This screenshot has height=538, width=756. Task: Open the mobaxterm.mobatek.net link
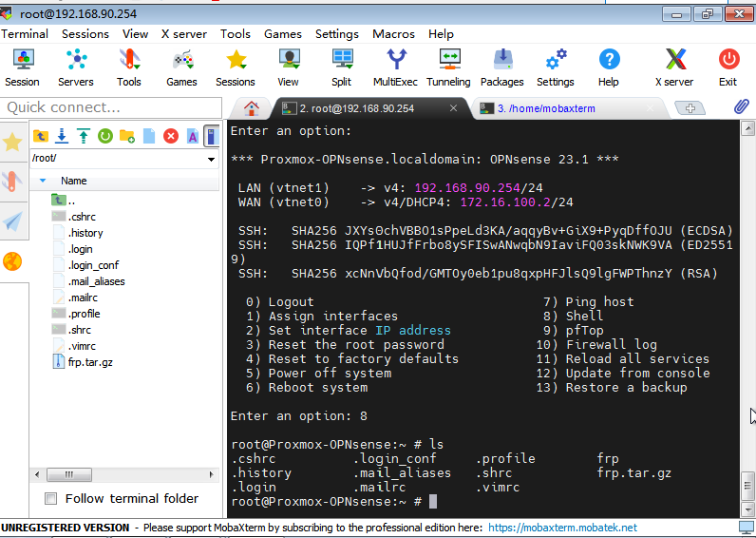(x=561, y=528)
